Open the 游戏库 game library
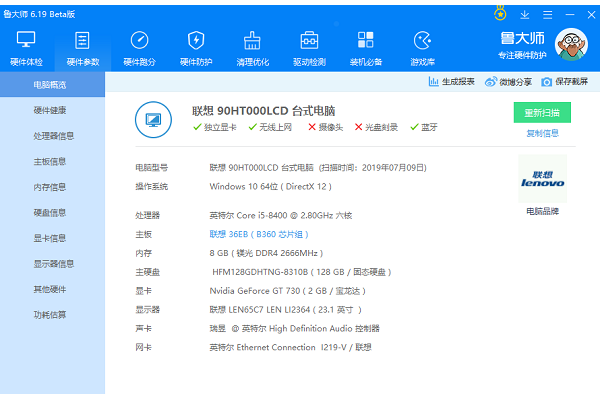 coord(422,49)
